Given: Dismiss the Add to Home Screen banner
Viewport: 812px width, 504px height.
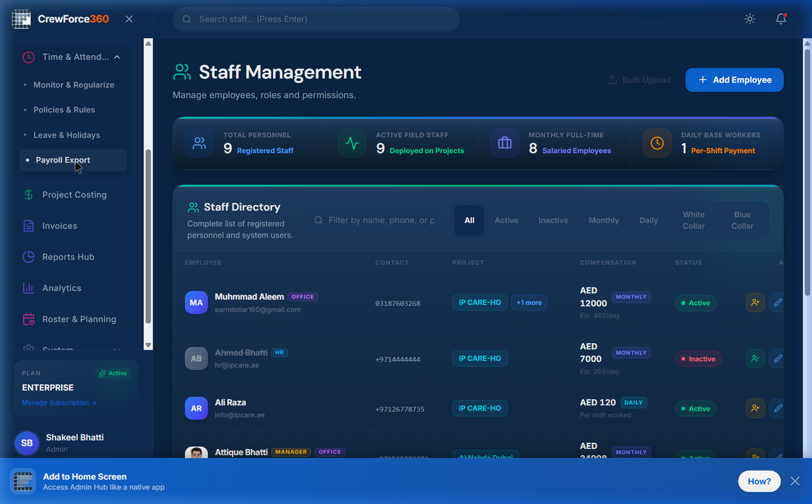Looking at the screenshot, I should tap(795, 481).
